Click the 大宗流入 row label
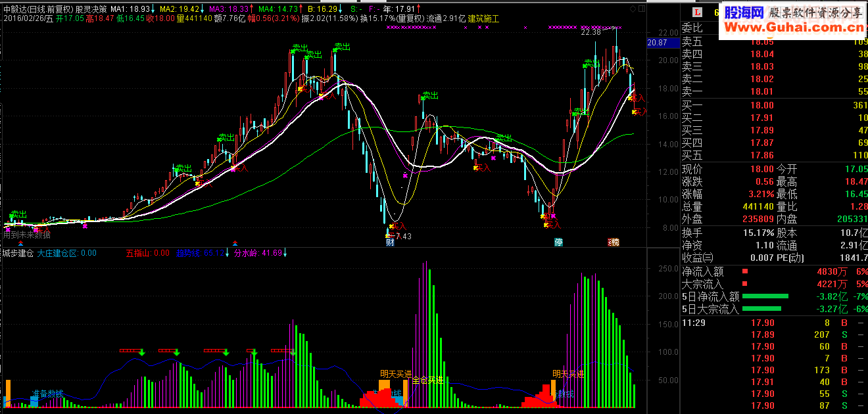 tap(702, 284)
